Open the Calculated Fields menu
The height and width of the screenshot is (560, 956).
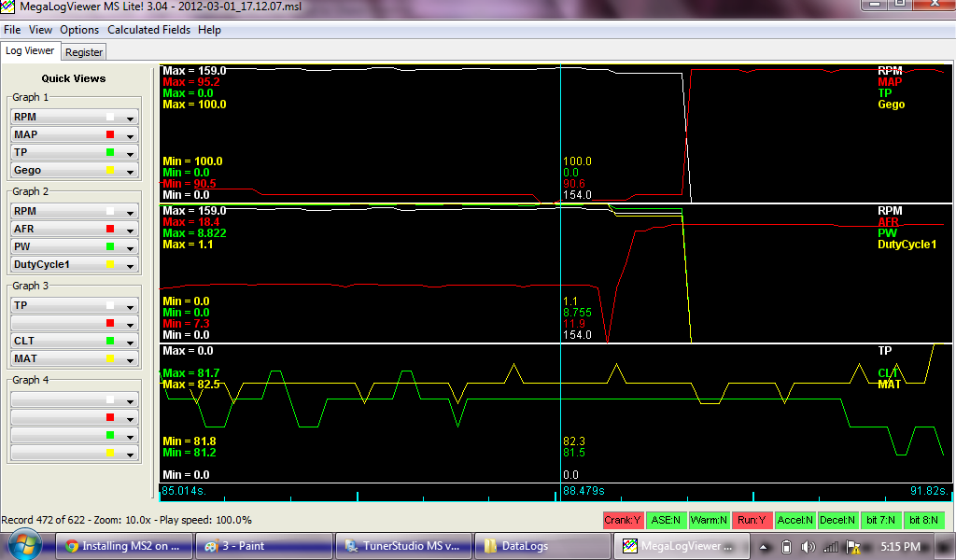pyautogui.click(x=148, y=30)
